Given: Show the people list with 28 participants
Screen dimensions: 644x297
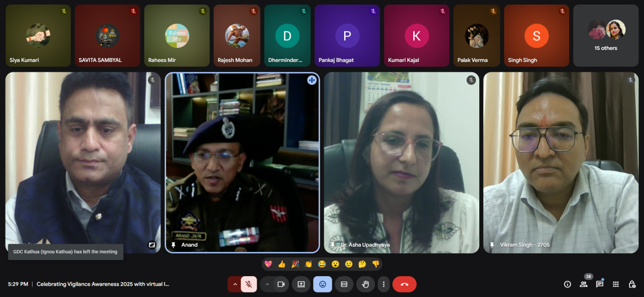Looking at the screenshot, I should [x=584, y=284].
